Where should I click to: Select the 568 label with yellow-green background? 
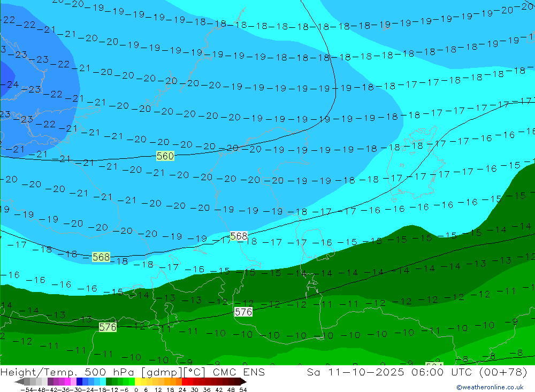[101, 257]
